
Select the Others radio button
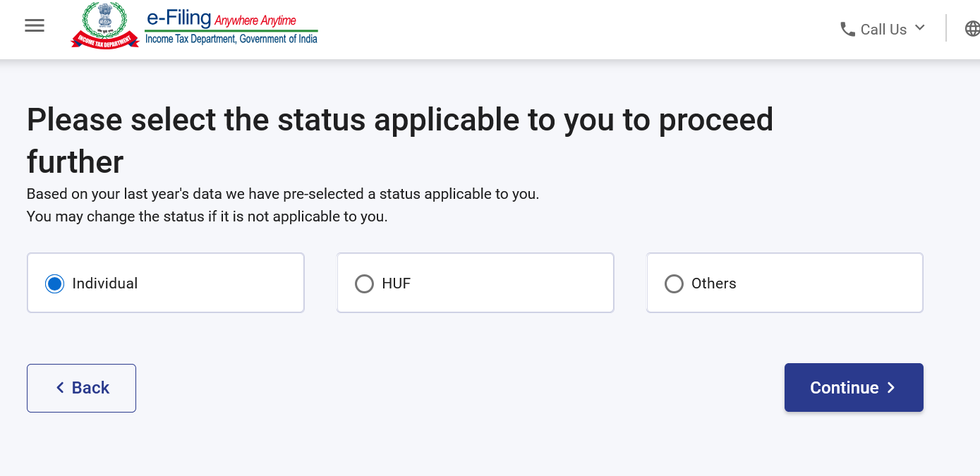[674, 283]
